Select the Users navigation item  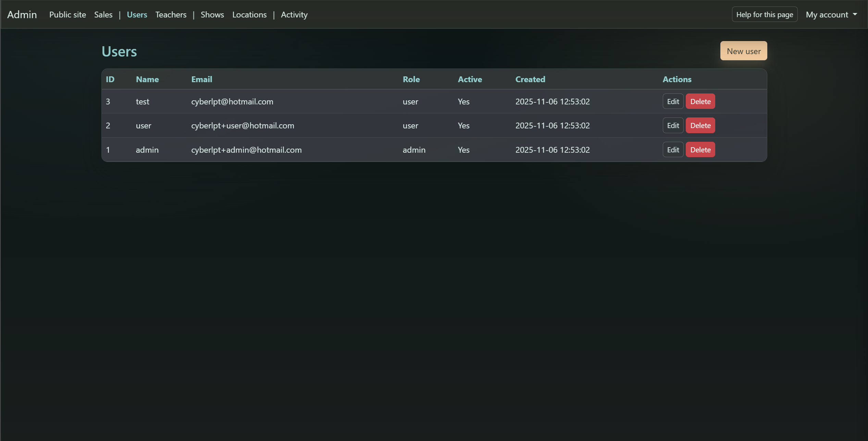(137, 14)
